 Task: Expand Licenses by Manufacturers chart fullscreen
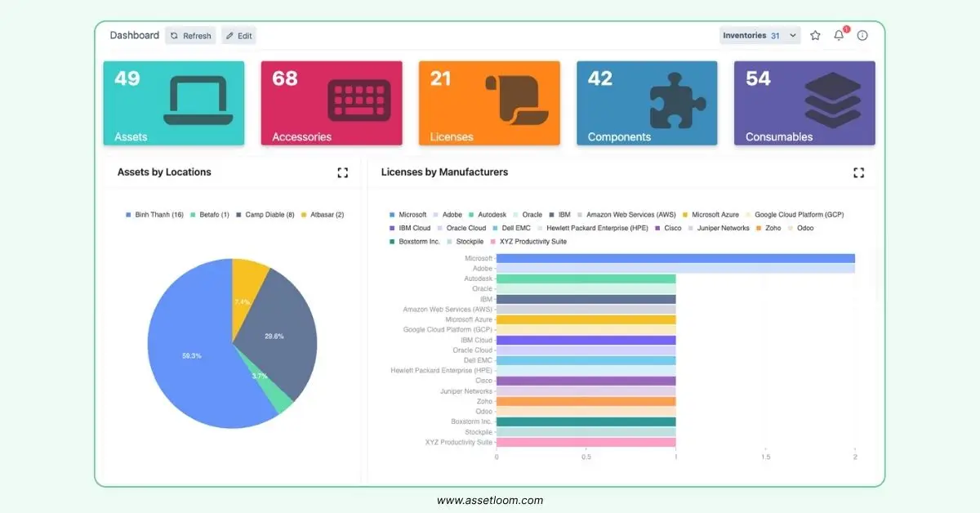[x=858, y=172]
